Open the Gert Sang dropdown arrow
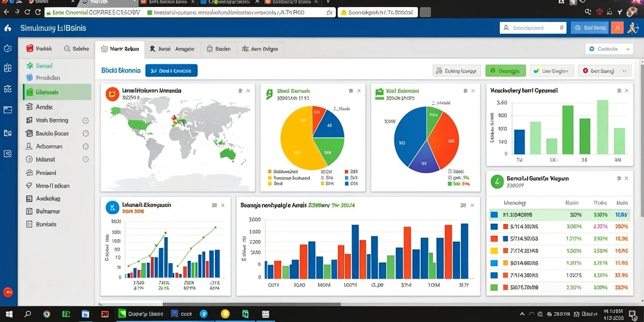644x322 pixels. pos(625,70)
